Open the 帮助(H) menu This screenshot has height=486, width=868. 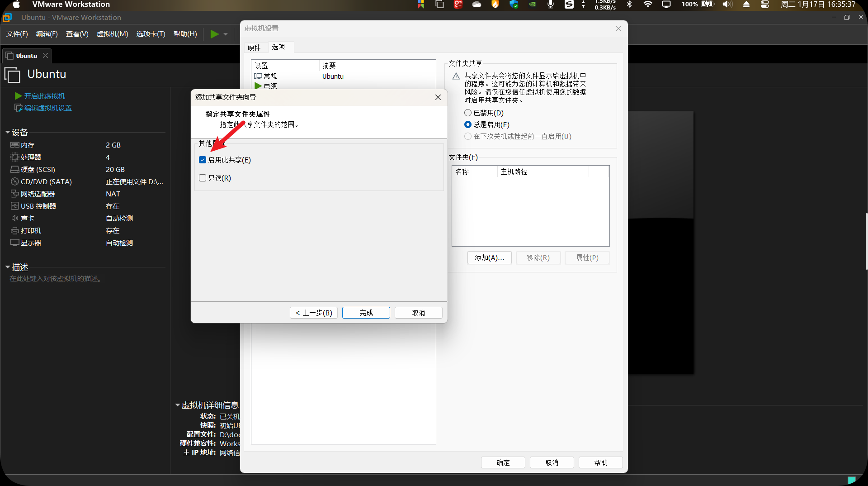tap(185, 34)
